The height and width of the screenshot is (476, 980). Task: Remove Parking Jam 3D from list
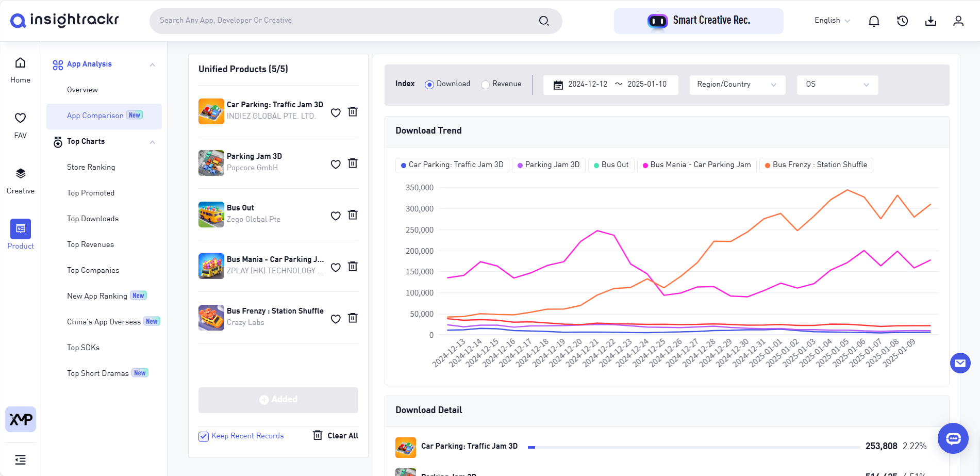(x=353, y=163)
